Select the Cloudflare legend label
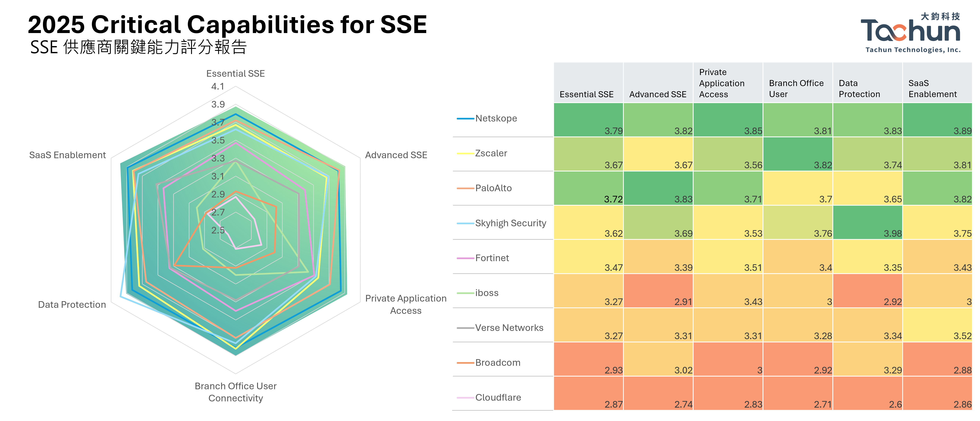Image resolution: width=980 pixels, height=421 pixels. [498, 398]
